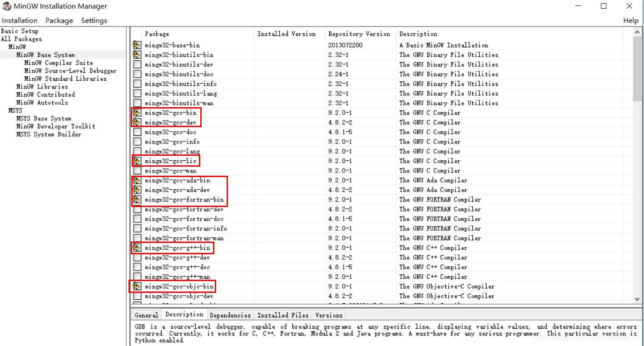Select All Packages in the tree
Image resolution: width=644 pixels, height=346 pixels.
[21, 39]
